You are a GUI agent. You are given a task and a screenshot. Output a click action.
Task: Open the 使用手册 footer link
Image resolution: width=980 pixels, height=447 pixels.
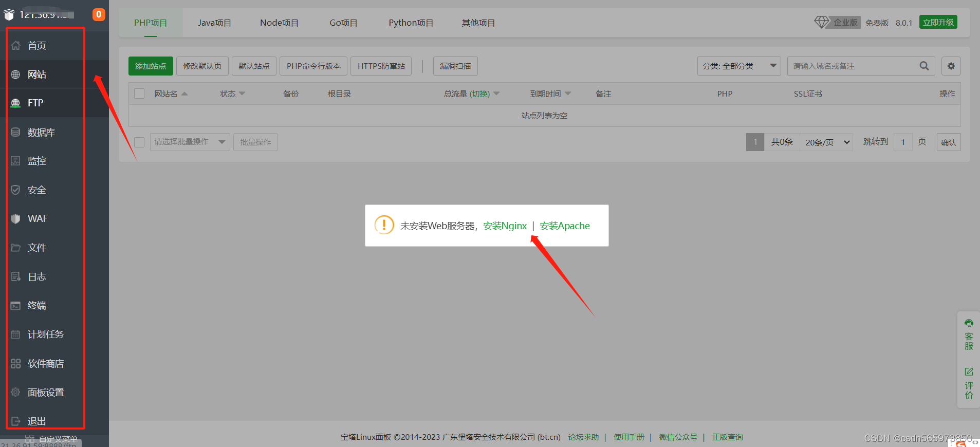(629, 437)
